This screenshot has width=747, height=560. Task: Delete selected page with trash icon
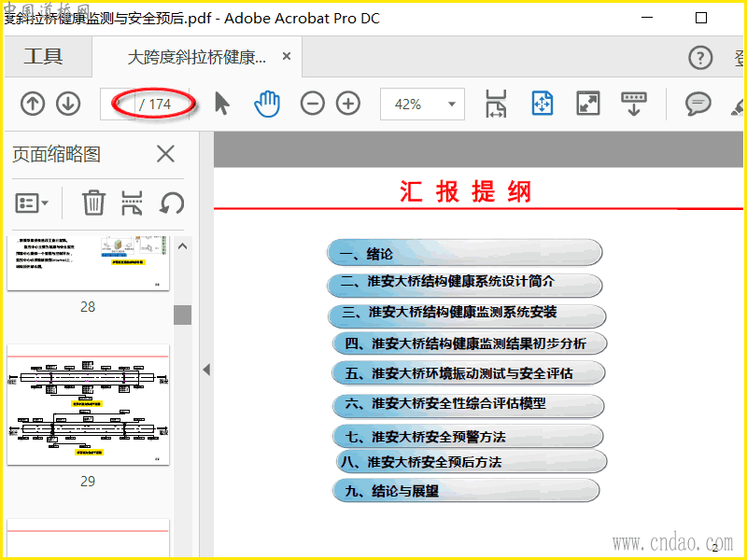(93, 203)
